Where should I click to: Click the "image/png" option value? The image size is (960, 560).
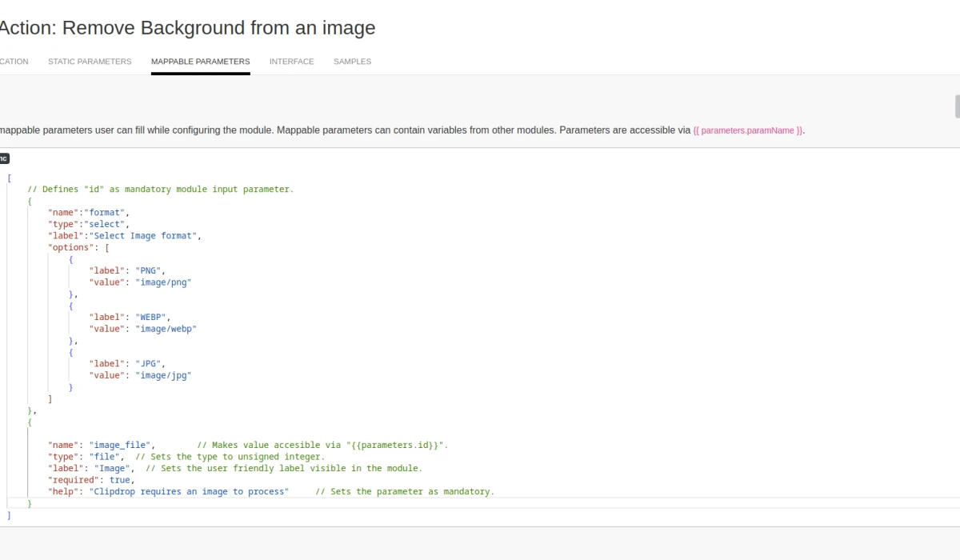163,282
